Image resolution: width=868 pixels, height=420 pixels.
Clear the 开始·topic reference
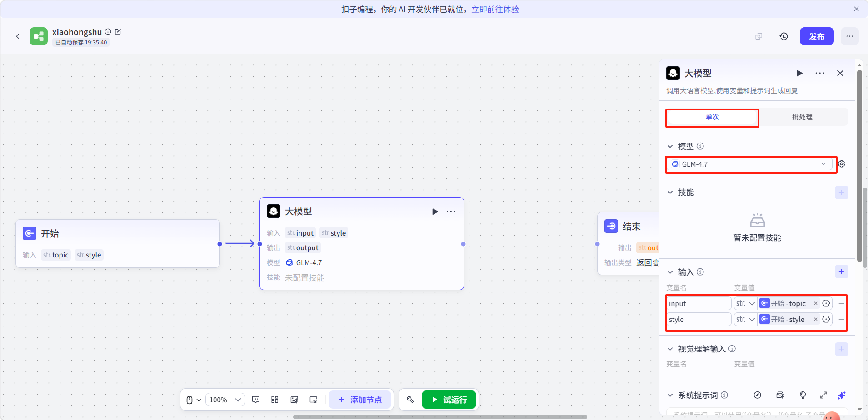816,303
